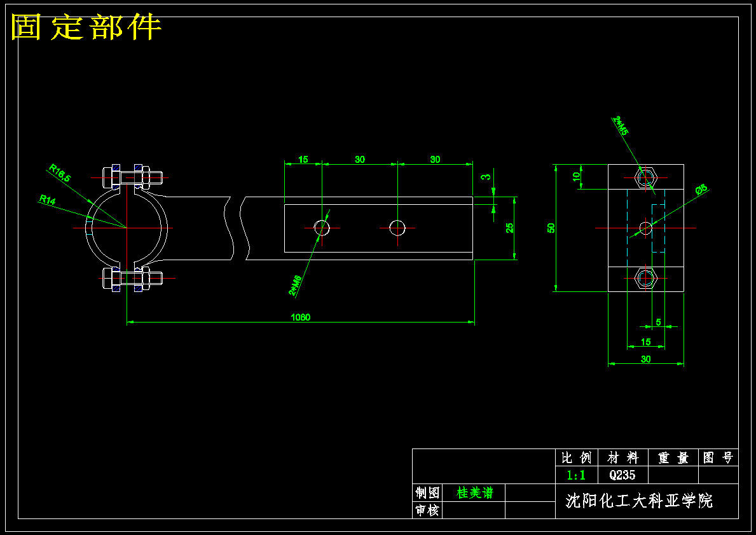The height and width of the screenshot is (535, 756).
Task: Select the '2*M6' thread annotation text
Action: (x=295, y=285)
